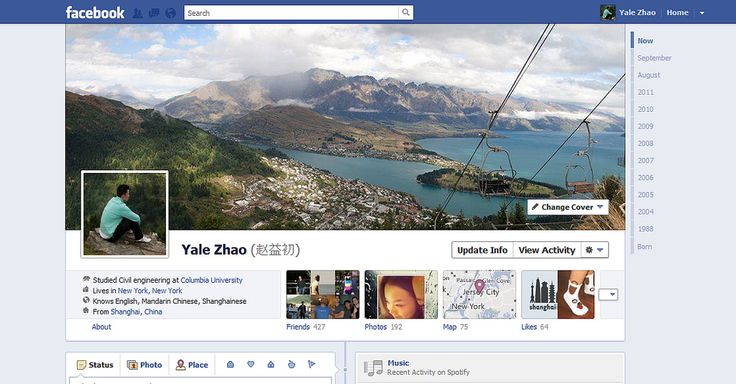This screenshot has height=384, width=736.
Task: Jump to August on timeline
Action: tap(649, 75)
